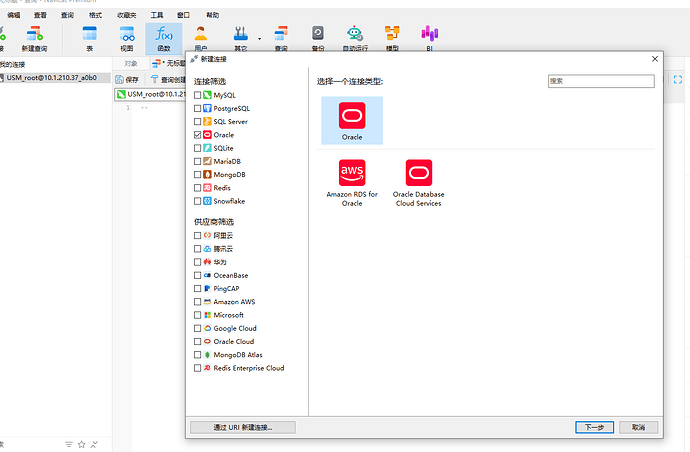Open the Table (表) toolbar icon
Viewport: 690px width, 452px height.
(90, 37)
